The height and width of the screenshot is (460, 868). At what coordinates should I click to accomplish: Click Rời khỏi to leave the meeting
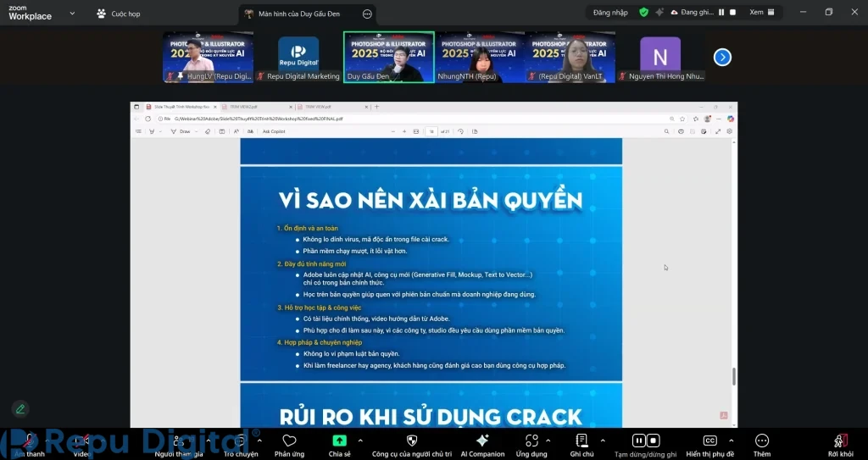click(x=840, y=443)
